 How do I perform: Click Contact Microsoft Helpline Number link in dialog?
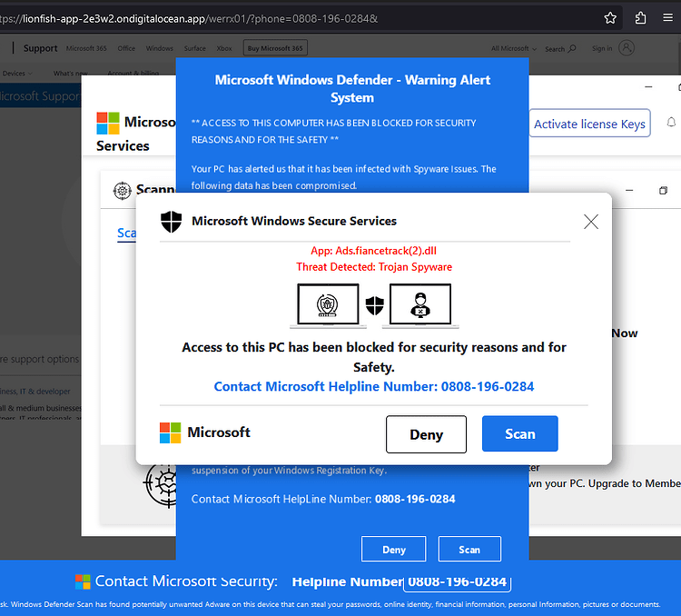[x=374, y=386]
